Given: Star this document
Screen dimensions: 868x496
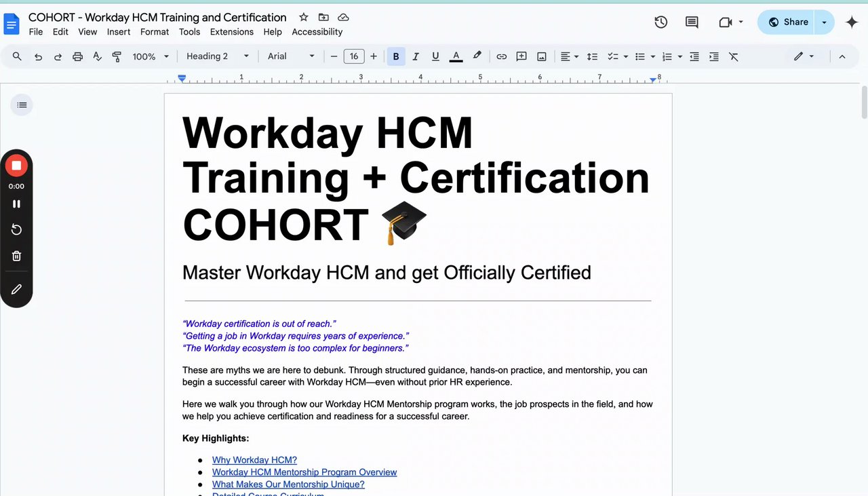Looking at the screenshot, I should [x=303, y=17].
